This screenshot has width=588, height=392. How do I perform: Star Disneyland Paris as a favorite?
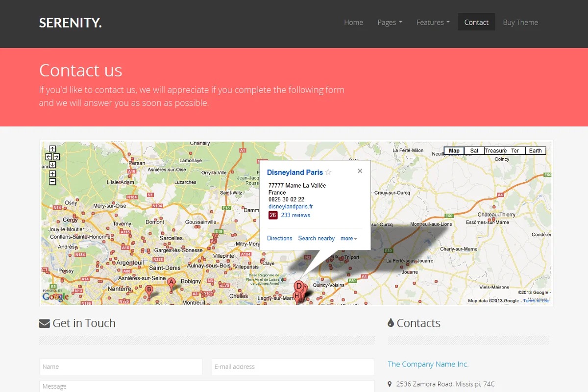[x=328, y=172]
